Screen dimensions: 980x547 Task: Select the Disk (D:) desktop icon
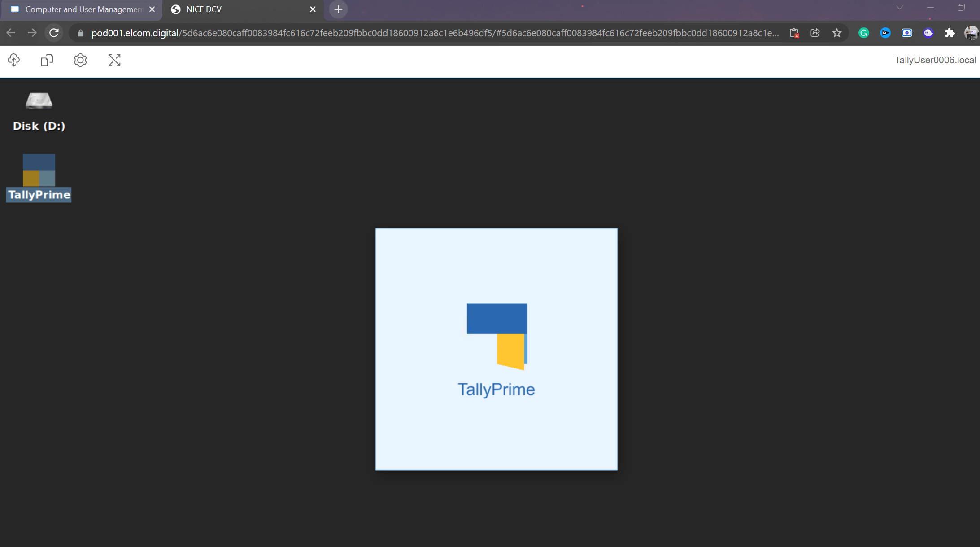click(39, 112)
